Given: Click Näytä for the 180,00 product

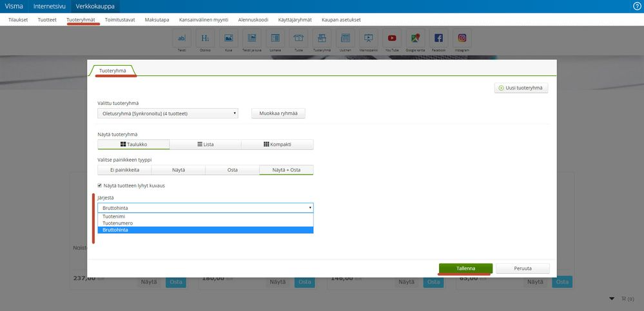Looking at the screenshot, I should point(278,282).
